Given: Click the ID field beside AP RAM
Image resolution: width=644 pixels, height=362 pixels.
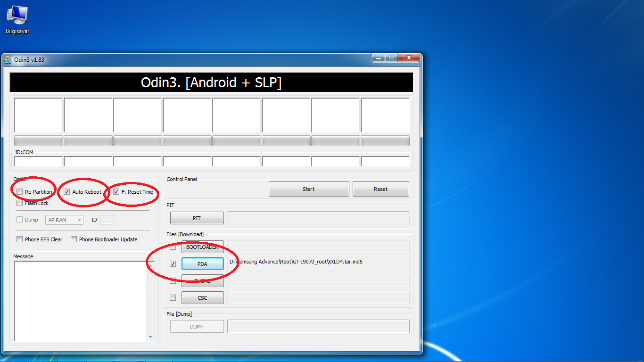Looking at the screenshot, I should 107,220.
